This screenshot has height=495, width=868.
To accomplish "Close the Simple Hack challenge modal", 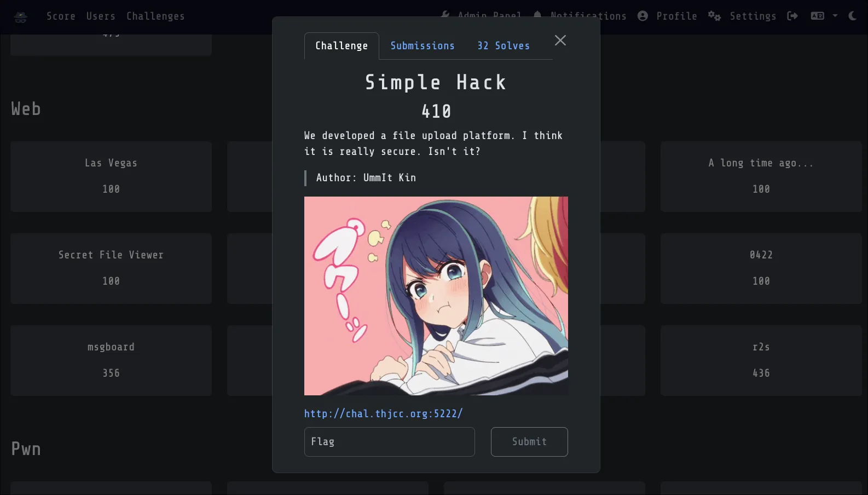I will click(x=560, y=41).
